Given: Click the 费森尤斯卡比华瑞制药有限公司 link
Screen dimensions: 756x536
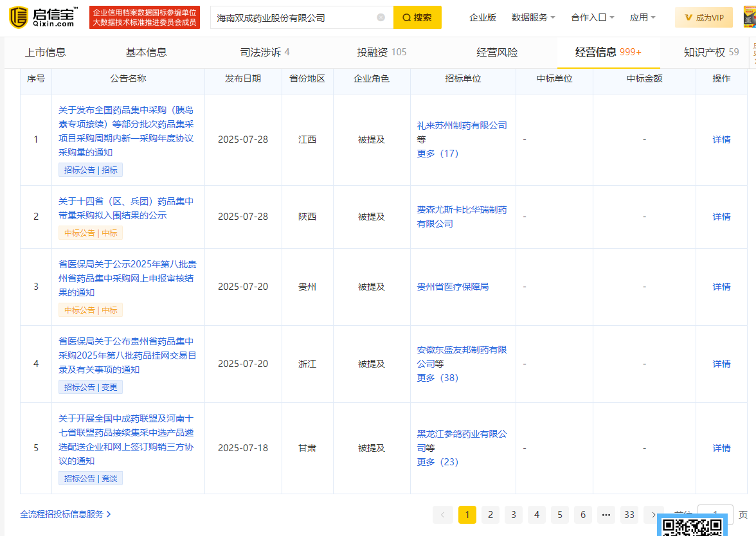Looking at the screenshot, I should [462, 217].
